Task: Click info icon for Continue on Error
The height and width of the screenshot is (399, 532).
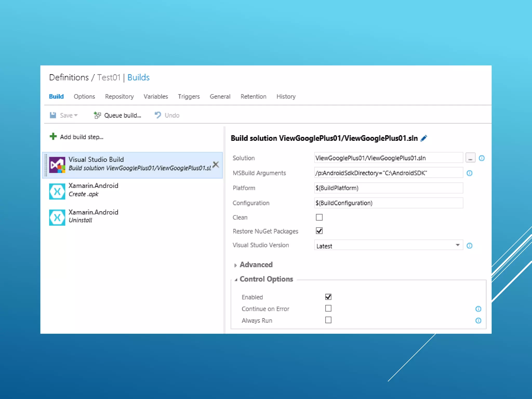Action: click(478, 309)
